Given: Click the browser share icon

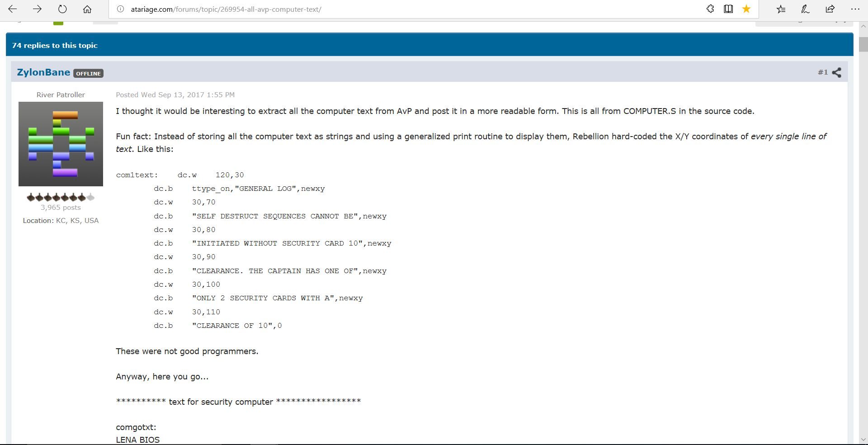Looking at the screenshot, I should [x=830, y=9].
